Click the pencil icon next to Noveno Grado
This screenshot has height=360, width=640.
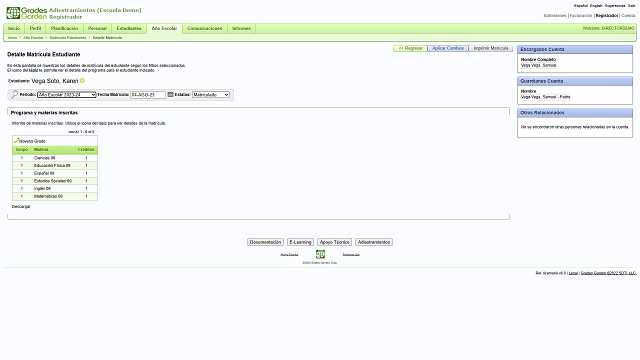point(16,140)
